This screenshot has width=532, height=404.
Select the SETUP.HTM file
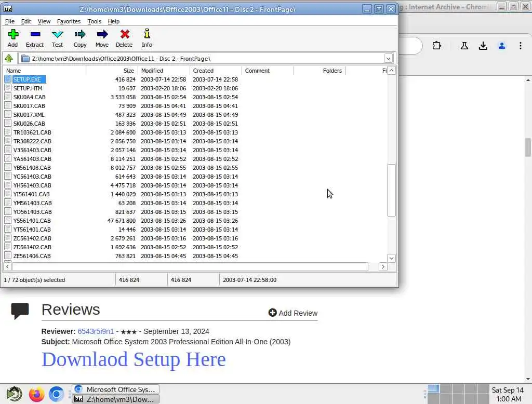click(28, 88)
